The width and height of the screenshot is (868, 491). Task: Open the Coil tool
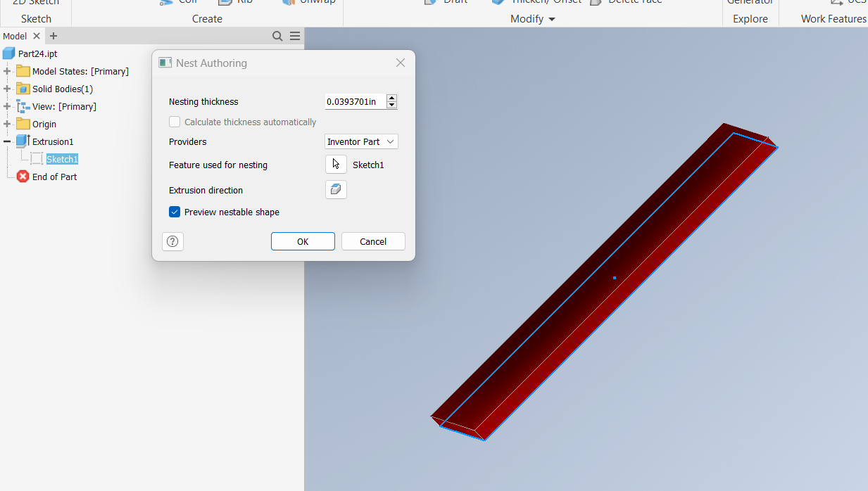click(178, 2)
